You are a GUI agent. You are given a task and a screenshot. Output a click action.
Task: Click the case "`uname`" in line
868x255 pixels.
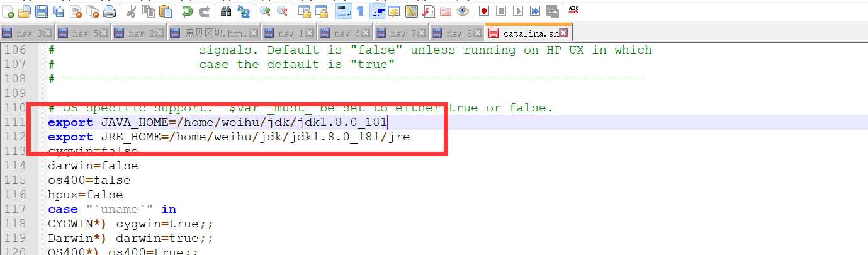(x=112, y=209)
